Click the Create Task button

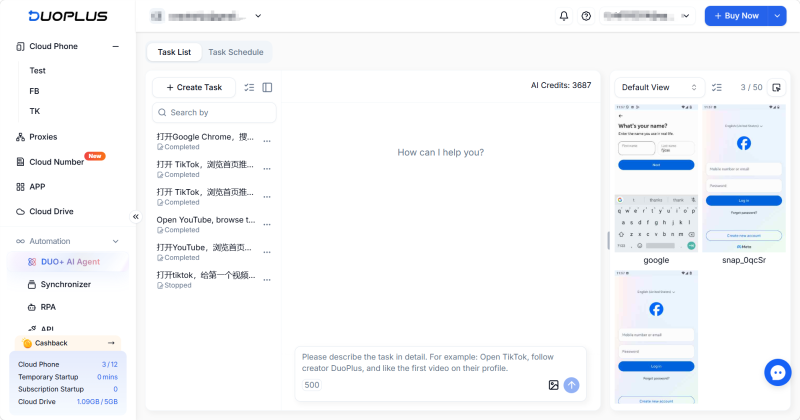point(194,88)
